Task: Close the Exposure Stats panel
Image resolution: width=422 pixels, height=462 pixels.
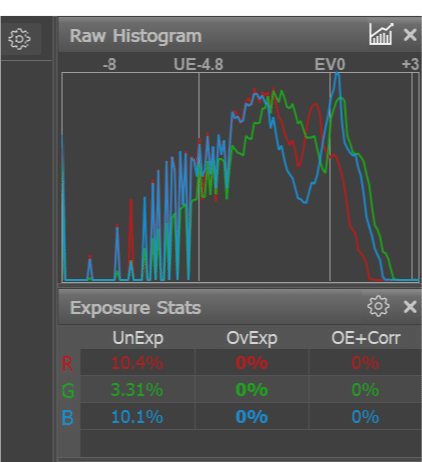Action: point(410,307)
